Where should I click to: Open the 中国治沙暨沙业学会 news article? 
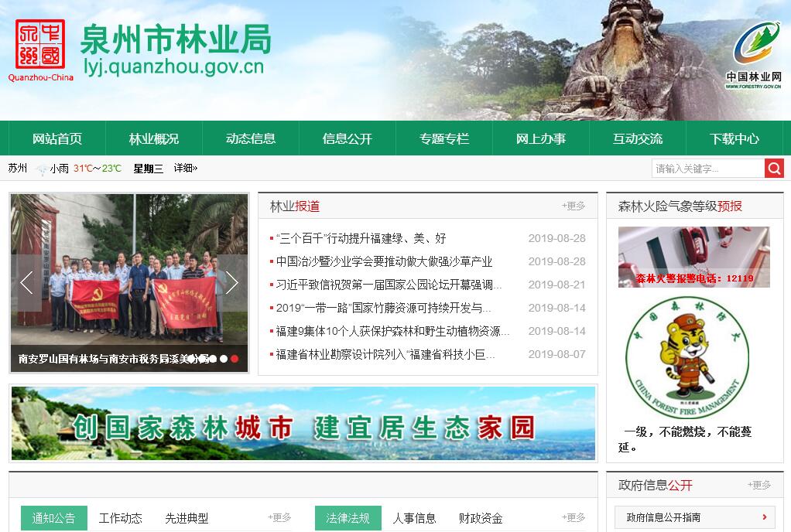[384, 261]
